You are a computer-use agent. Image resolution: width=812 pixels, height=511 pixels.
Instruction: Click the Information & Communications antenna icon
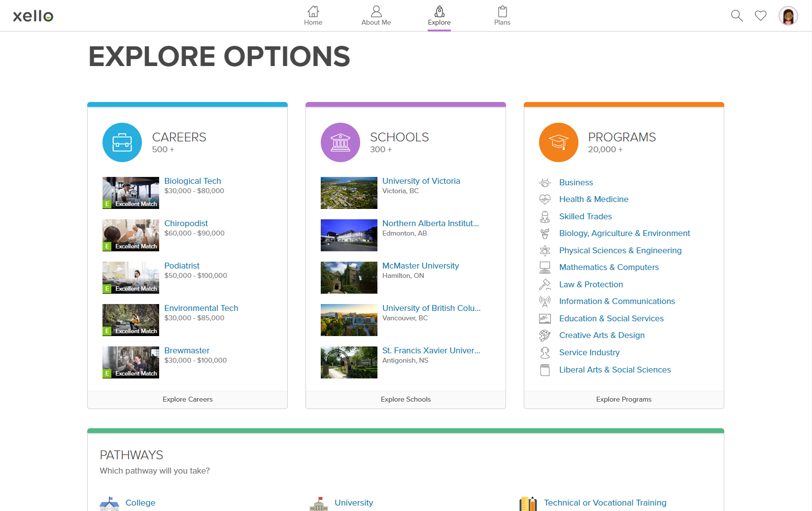[x=545, y=302]
